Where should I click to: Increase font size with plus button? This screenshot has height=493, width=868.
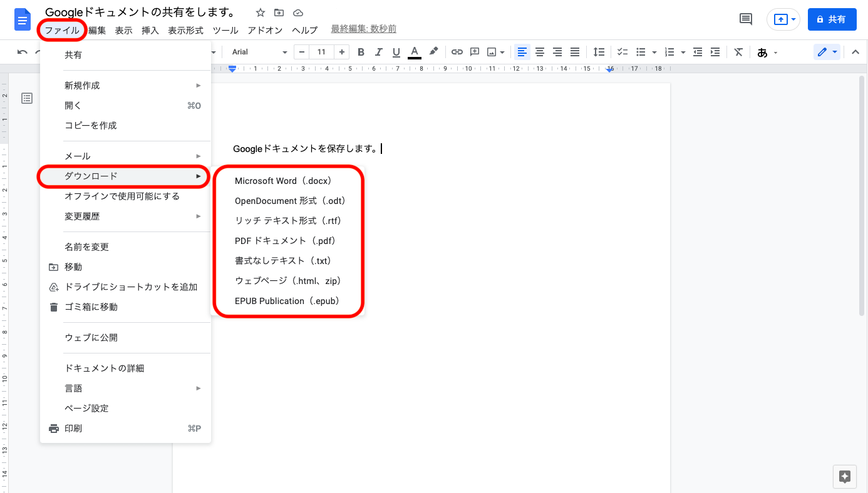(x=341, y=53)
